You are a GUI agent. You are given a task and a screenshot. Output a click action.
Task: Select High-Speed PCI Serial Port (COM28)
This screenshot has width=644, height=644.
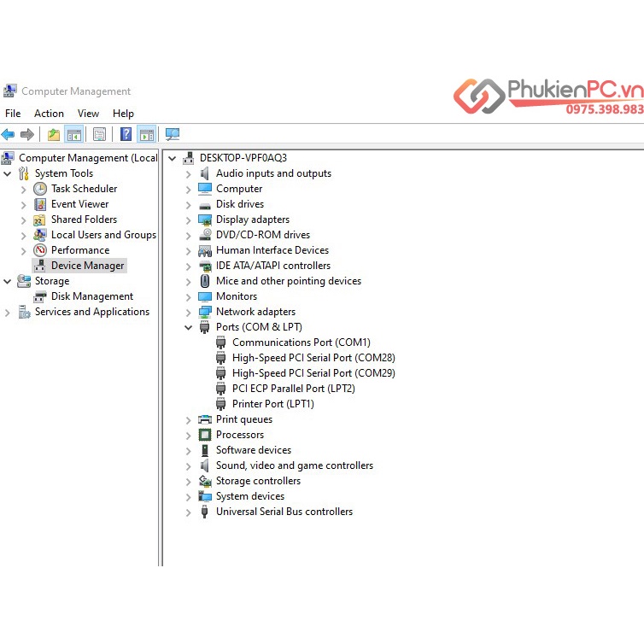pyautogui.click(x=313, y=358)
